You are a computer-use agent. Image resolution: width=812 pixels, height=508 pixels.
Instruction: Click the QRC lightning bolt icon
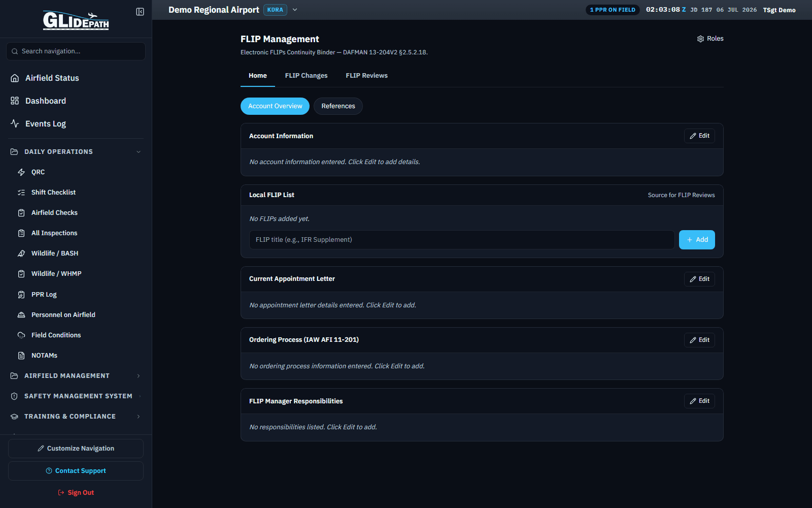[x=21, y=172]
